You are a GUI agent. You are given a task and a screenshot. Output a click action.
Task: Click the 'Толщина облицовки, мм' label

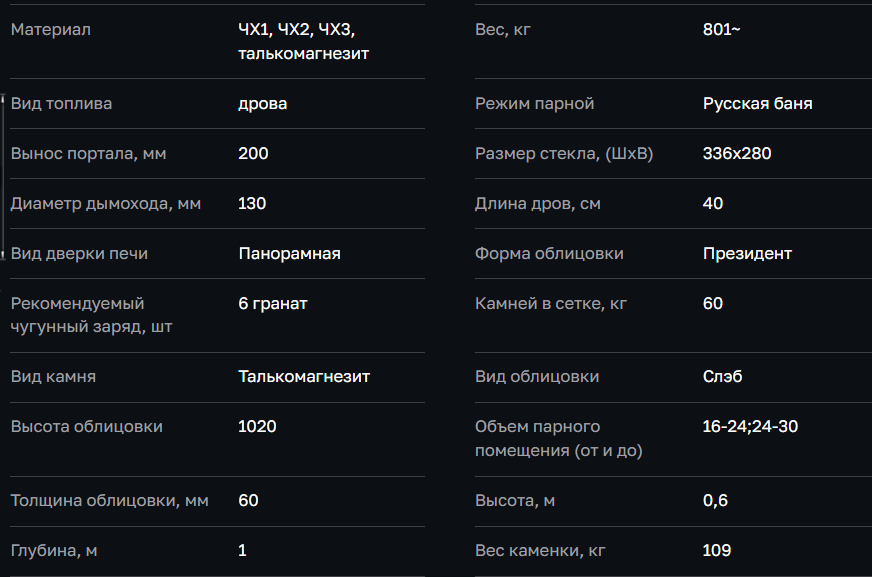(109, 501)
